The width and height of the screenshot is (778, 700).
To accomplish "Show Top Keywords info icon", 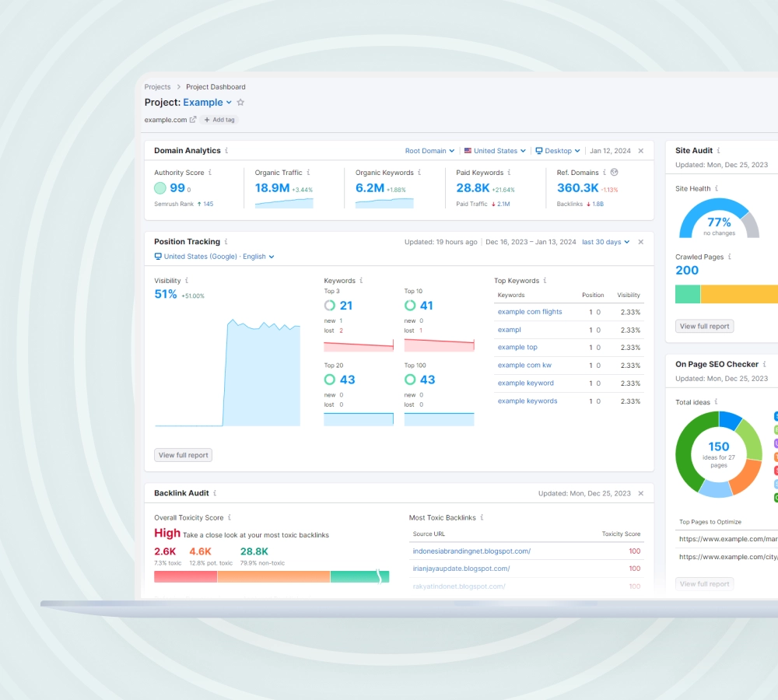I will [x=545, y=280].
